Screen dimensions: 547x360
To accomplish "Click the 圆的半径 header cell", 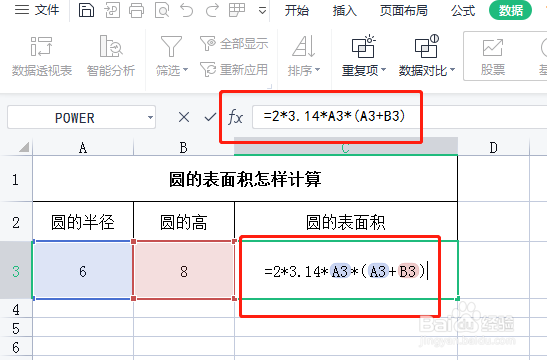I will point(83,222).
